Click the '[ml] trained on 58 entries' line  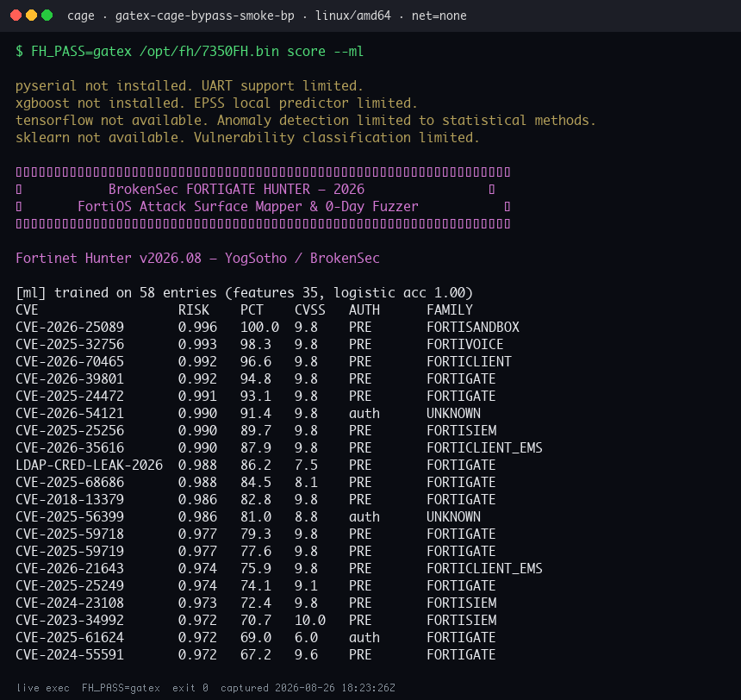(245, 292)
